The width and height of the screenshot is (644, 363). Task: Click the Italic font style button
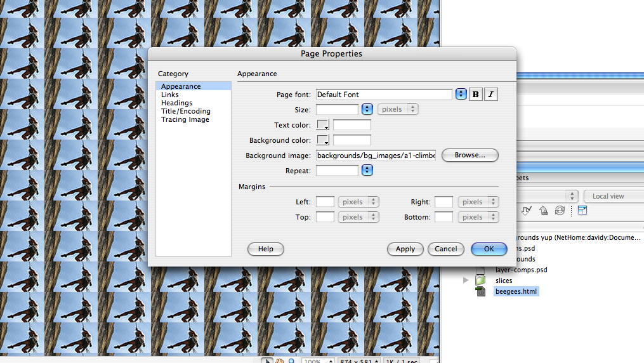[491, 95]
